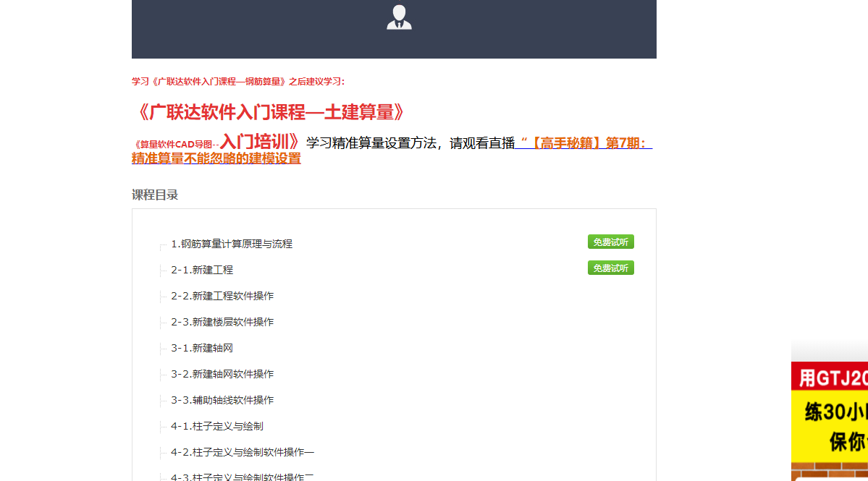The image size is (868, 481).
Task: Select lesson 2-1.新建工程
Action: [x=201, y=270]
